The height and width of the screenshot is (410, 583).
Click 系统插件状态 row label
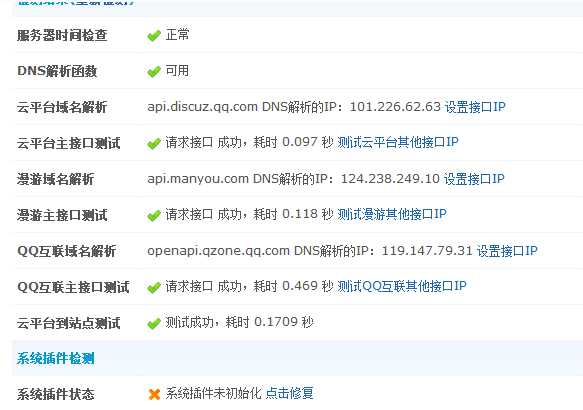click(55, 394)
